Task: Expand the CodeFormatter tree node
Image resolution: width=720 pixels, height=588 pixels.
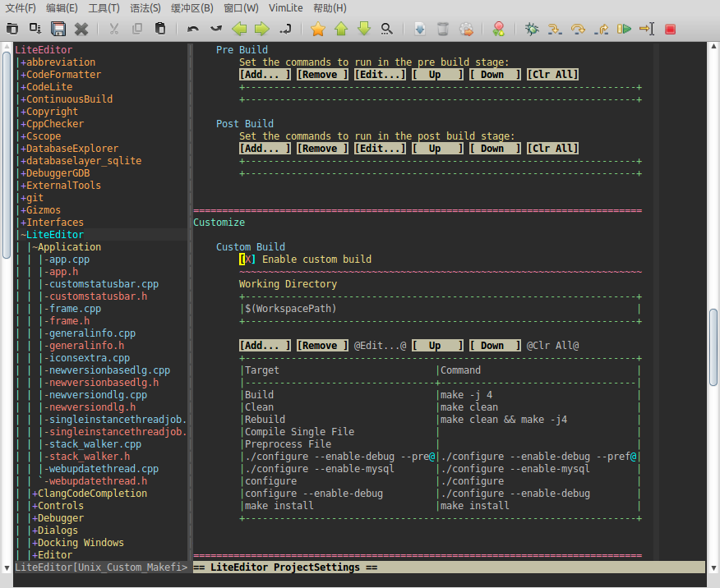Action: tap(23, 75)
